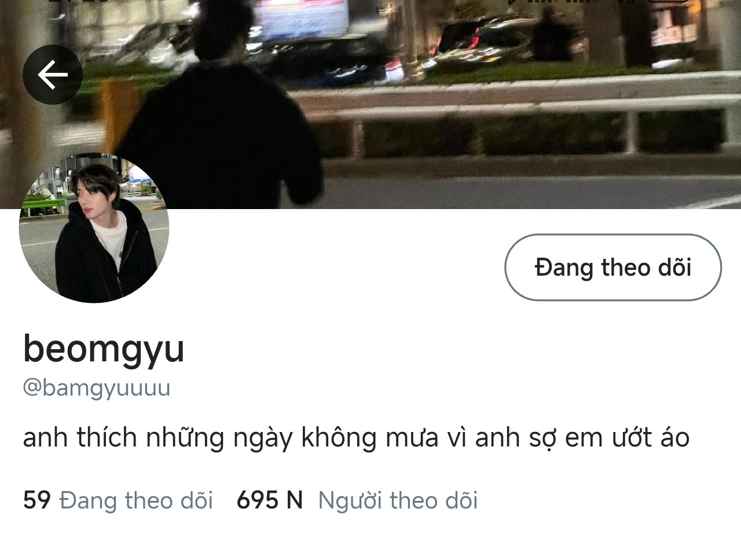Click the word 'áo' ending the bio
Image resolution: width=741 pixels, height=560 pixels.
675,438
